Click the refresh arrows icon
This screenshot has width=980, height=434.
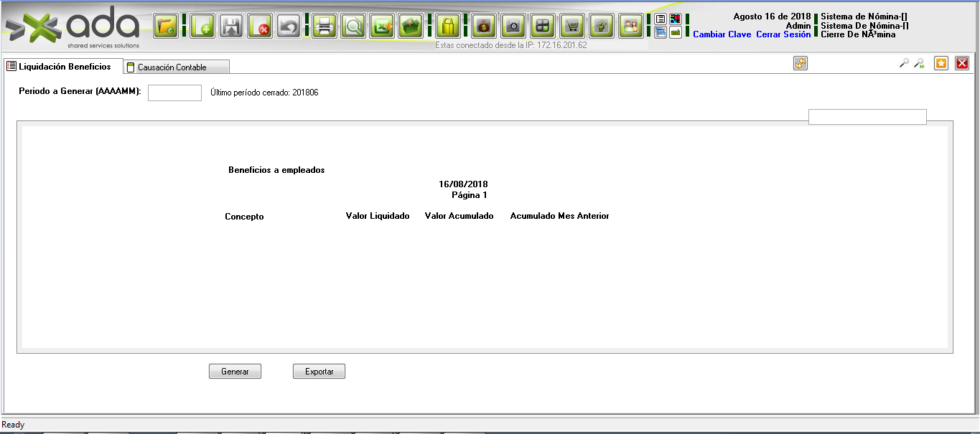[x=801, y=63]
